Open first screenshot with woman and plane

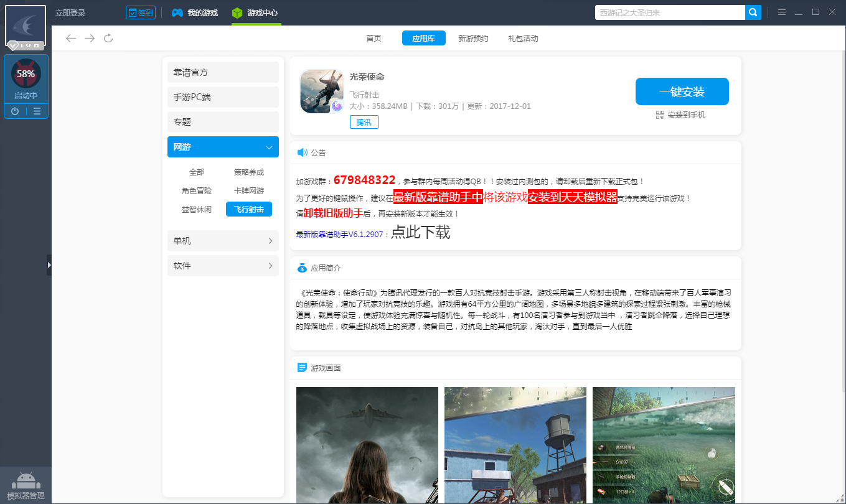coord(367,445)
